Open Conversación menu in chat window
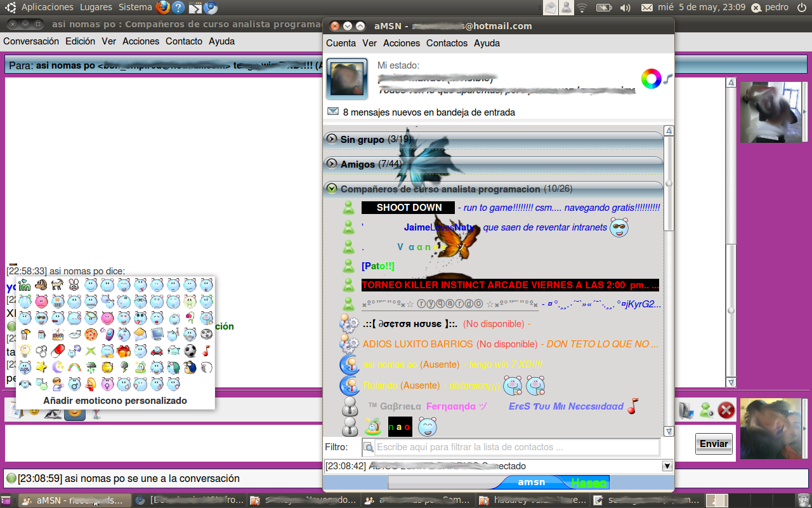The image size is (812, 508). click(31, 41)
